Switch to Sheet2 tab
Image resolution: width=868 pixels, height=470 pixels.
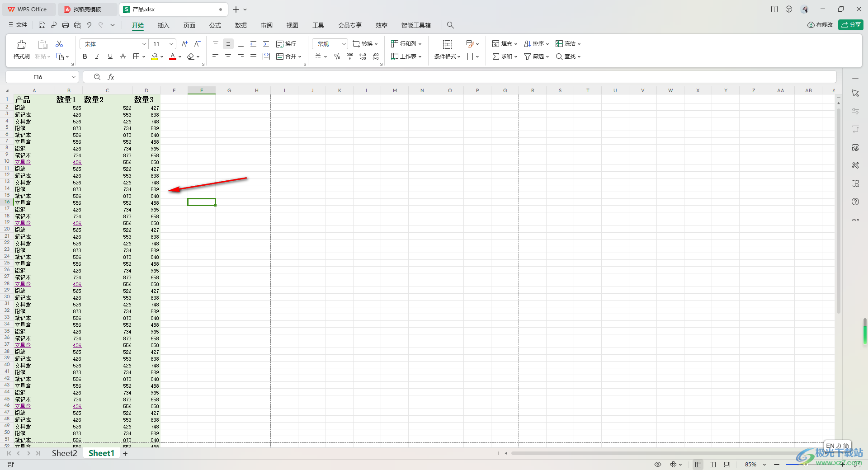point(64,453)
